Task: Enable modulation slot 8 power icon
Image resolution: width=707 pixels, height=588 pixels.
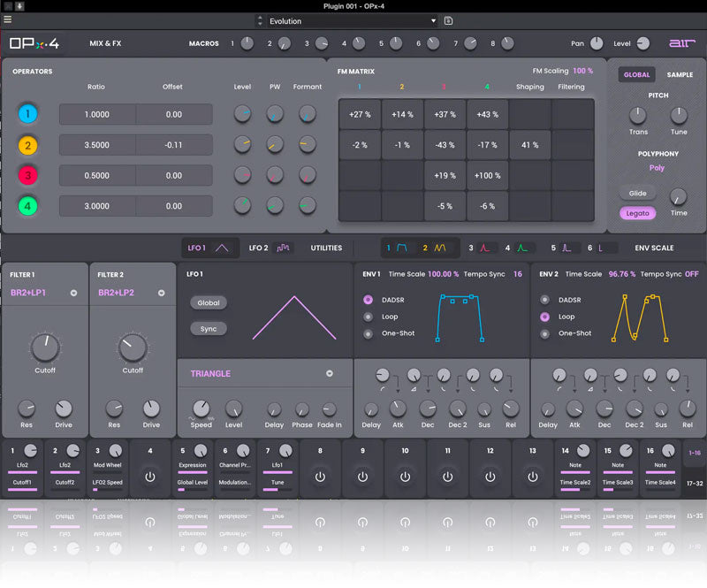Action: (320, 477)
